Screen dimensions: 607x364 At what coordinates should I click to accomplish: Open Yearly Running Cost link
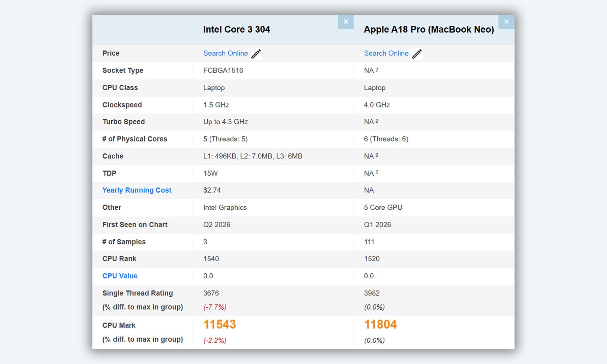137,190
